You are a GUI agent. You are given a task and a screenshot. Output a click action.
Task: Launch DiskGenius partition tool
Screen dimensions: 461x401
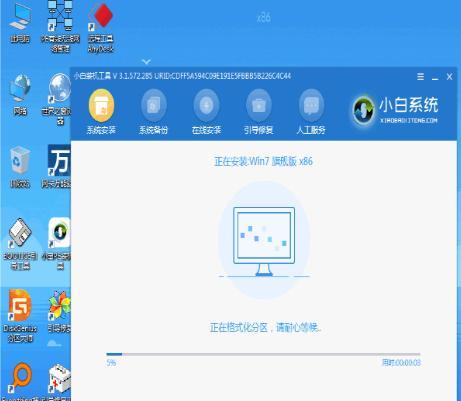coord(20,315)
